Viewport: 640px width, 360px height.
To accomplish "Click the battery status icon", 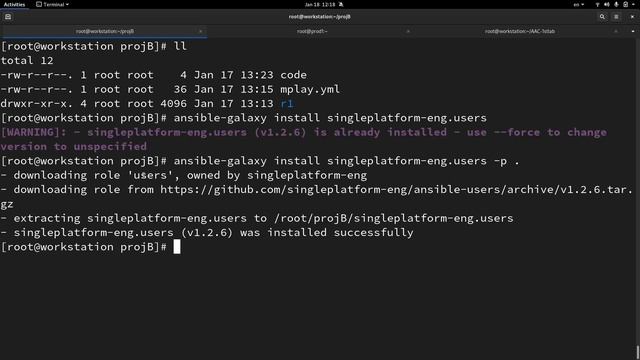I will 625,4.
